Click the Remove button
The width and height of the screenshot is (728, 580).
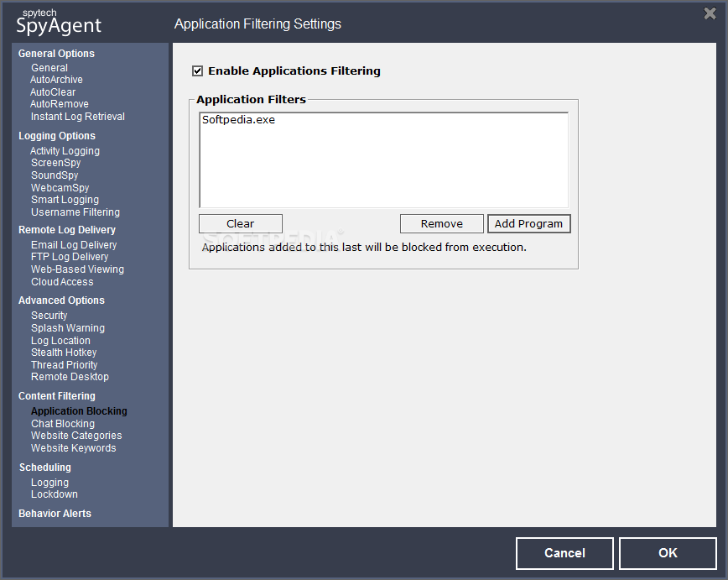pos(441,223)
